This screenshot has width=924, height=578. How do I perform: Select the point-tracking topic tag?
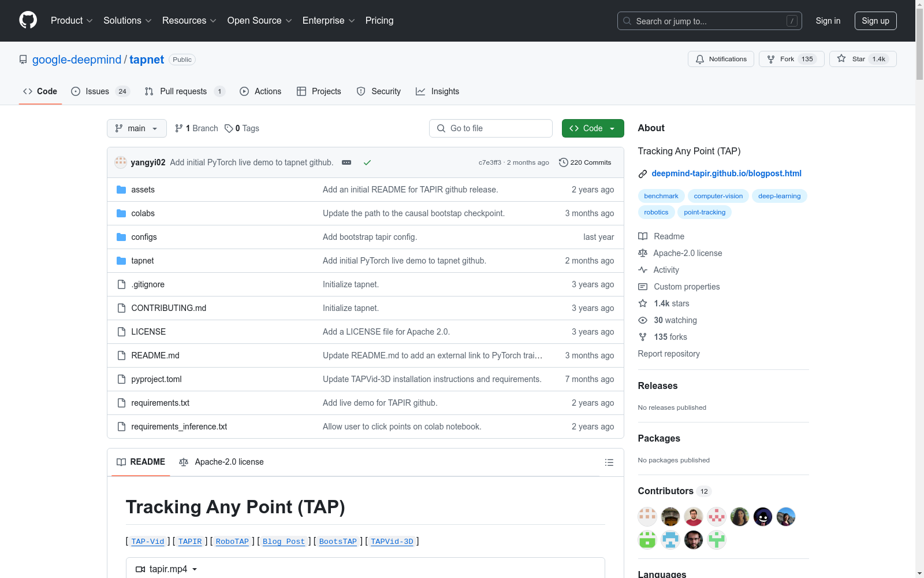(705, 212)
